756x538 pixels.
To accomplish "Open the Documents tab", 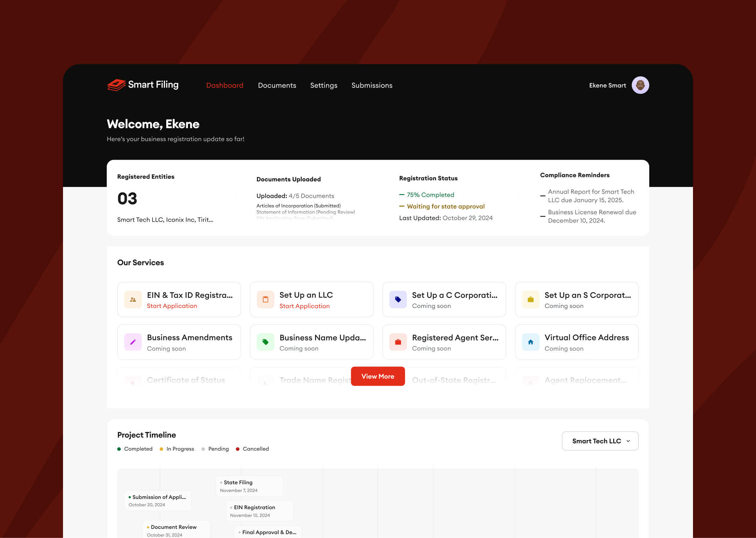I will [277, 85].
